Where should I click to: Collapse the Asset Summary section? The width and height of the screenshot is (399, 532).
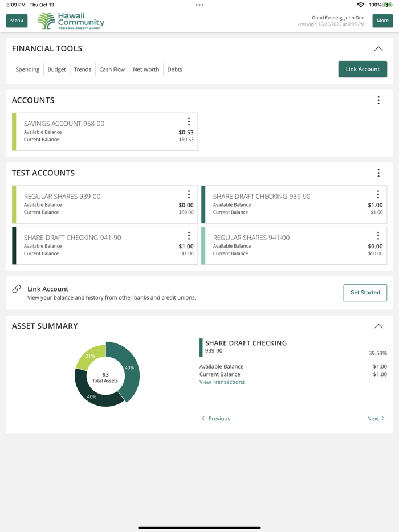pyautogui.click(x=378, y=326)
